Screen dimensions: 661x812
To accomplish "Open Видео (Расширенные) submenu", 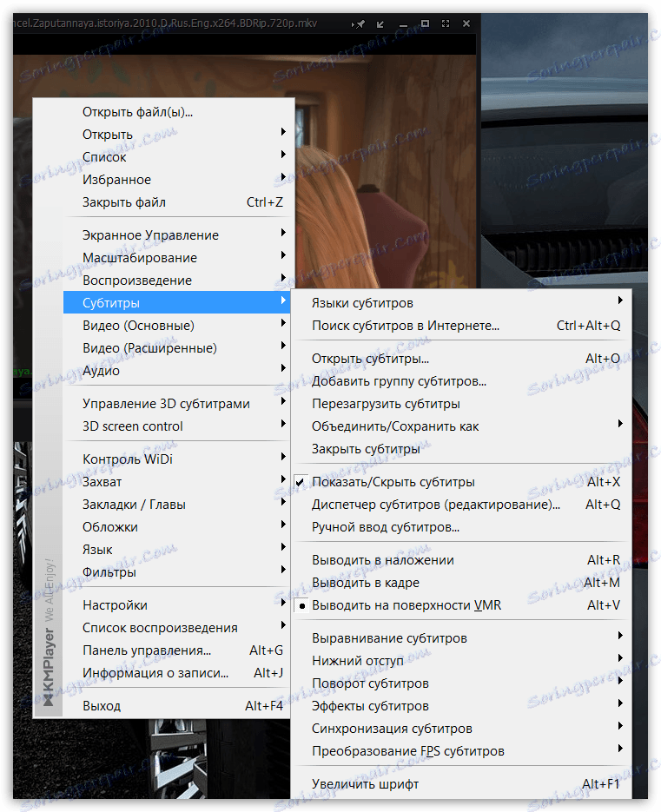I will [x=178, y=348].
